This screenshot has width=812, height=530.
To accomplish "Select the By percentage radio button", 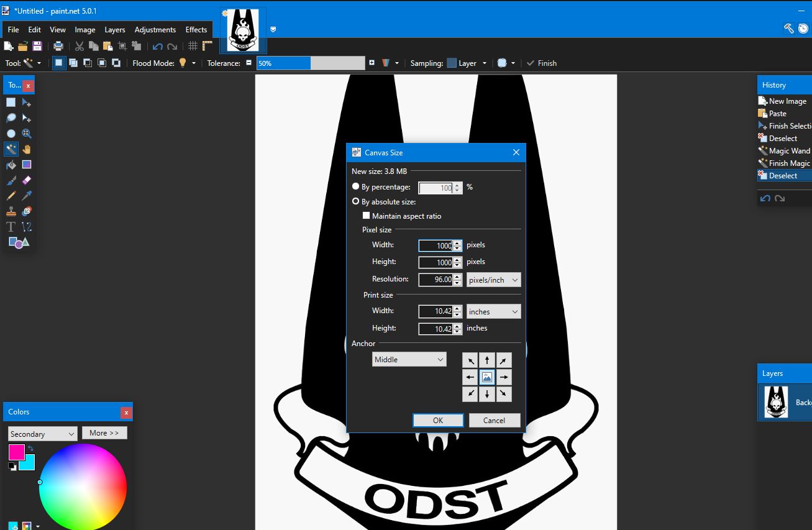I will pos(355,186).
